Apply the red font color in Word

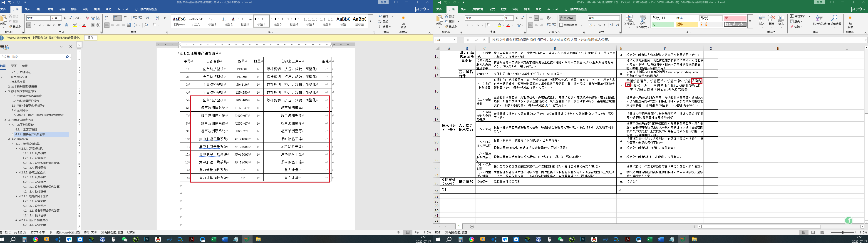84,25
